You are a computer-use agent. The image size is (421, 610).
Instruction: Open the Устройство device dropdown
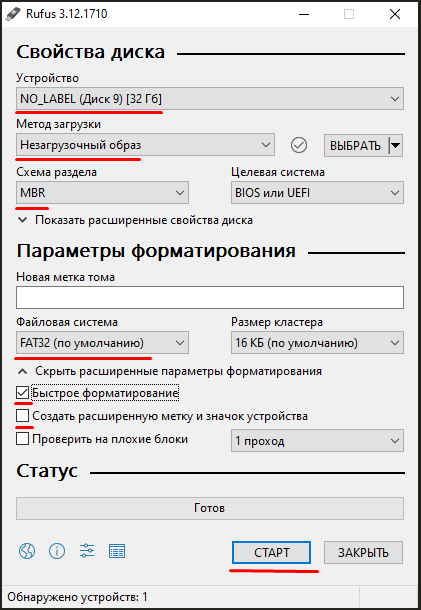click(210, 99)
